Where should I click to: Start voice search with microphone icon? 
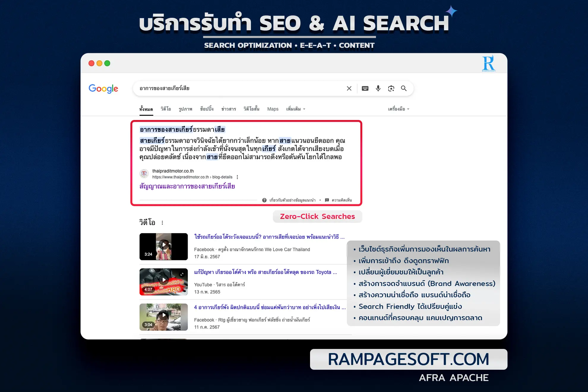point(378,88)
